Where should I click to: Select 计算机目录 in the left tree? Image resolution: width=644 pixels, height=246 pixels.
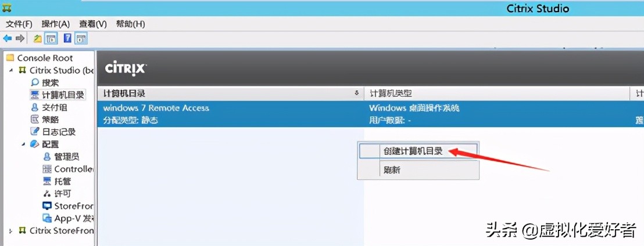pos(63,95)
